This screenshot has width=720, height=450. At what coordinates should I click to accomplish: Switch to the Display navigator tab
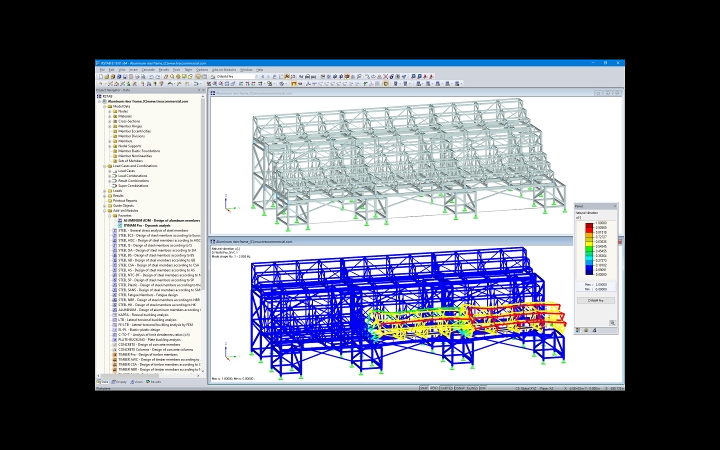[119, 382]
